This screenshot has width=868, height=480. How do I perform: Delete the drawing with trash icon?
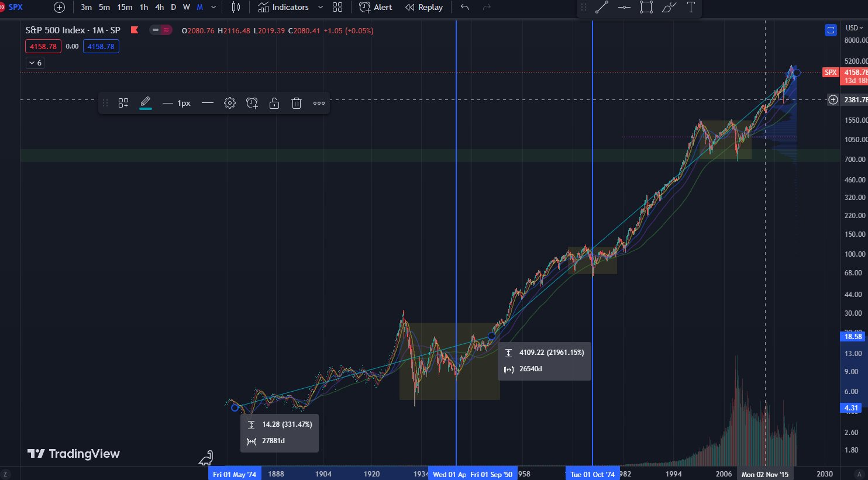coord(297,103)
